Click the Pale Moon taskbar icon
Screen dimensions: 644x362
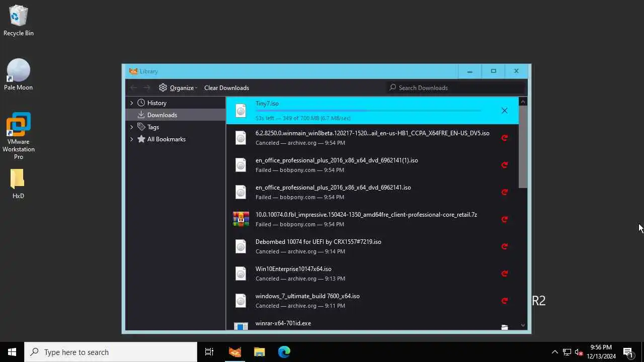[x=235, y=352]
